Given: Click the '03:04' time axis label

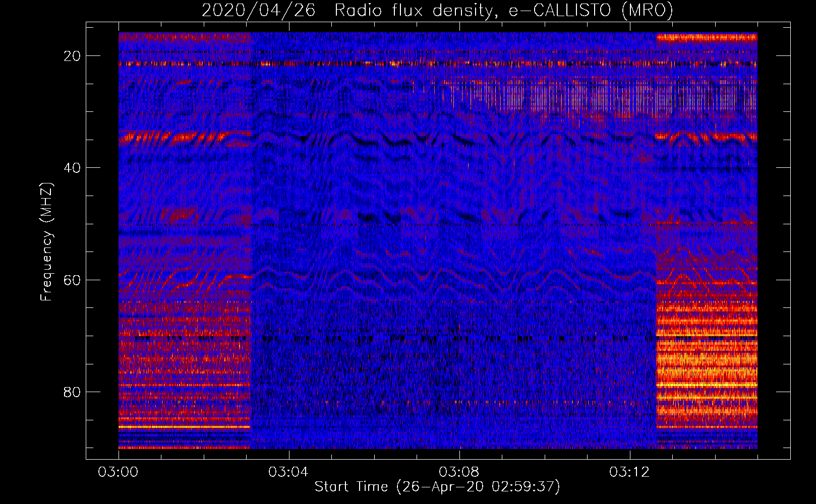Looking at the screenshot, I should (288, 472).
